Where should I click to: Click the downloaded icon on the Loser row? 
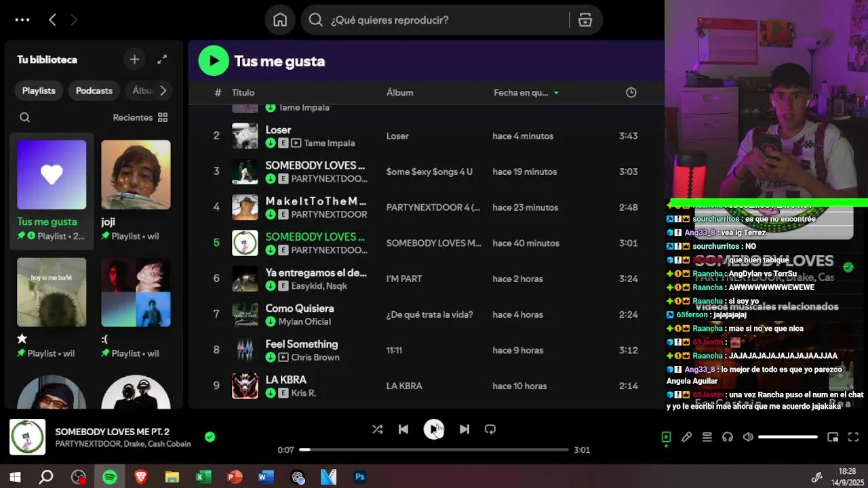(271, 143)
